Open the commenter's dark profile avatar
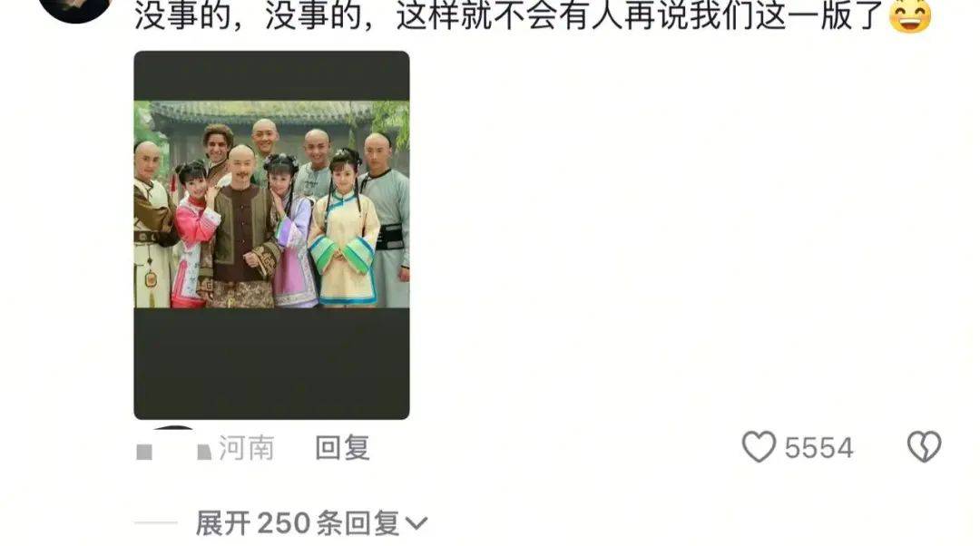Screen dimensions: 980x546 click(x=75, y=9)
